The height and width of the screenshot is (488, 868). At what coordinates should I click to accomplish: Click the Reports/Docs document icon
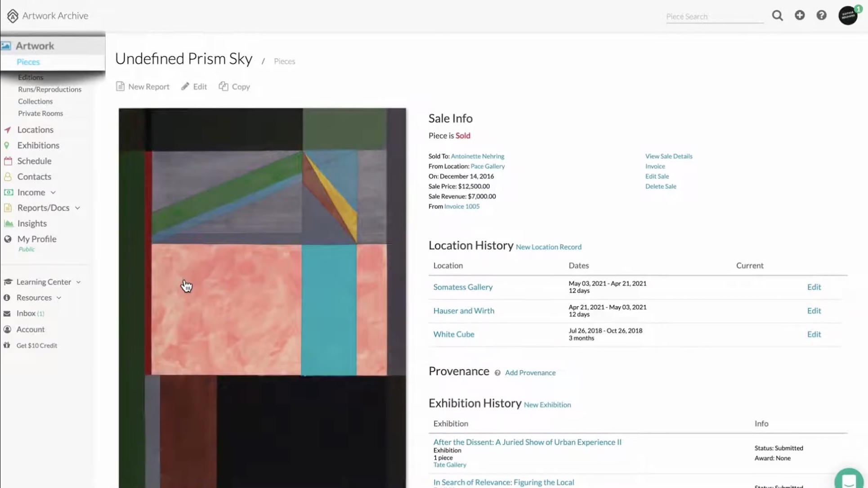point(8,208)
